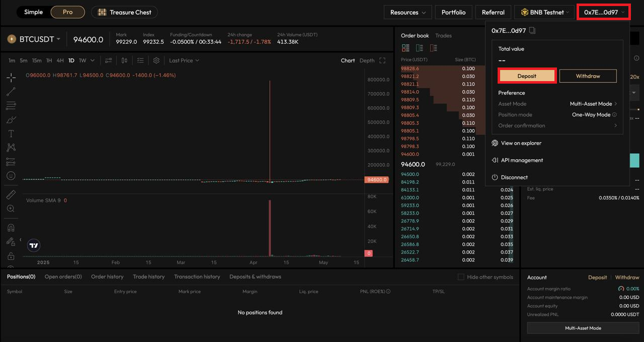Select the text annotation tool
This screenshot has width=644, height=342.
pyautogui.click(x=11, y=133)
